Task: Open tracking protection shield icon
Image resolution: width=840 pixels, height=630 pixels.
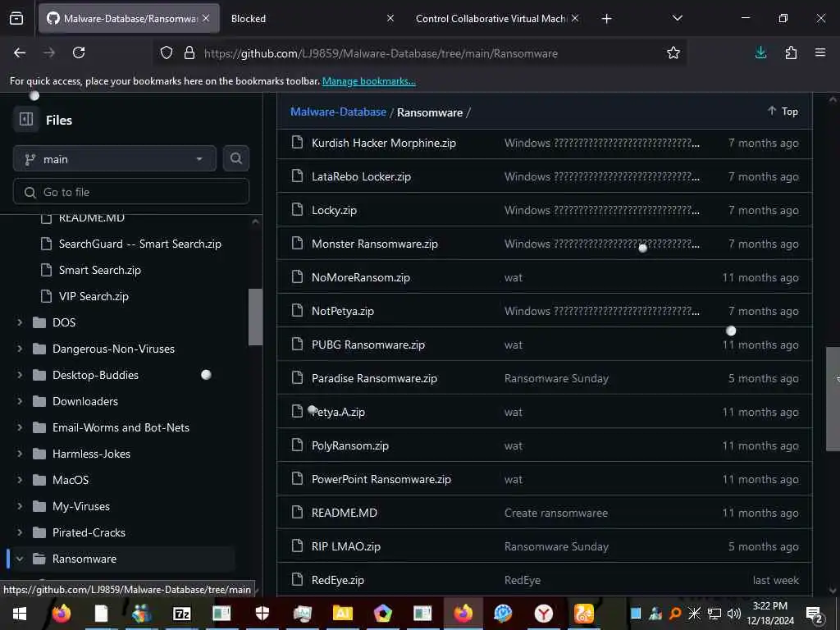Action: click(167, 53)
